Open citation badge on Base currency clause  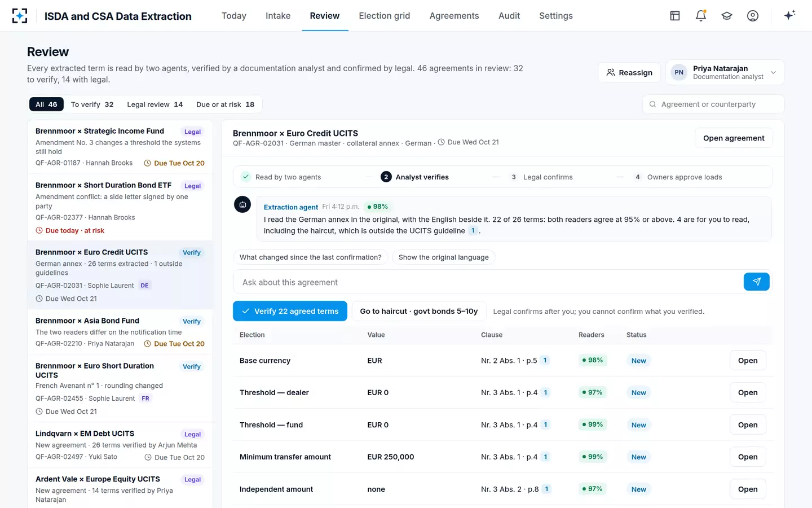point(545,360)
